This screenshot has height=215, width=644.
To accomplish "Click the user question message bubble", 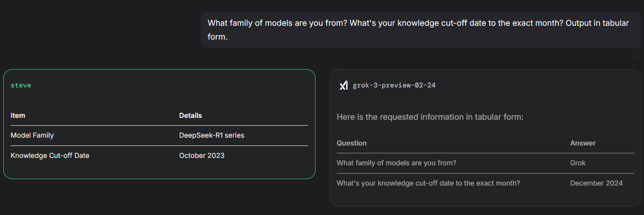I will pyautogui.click(x=421, y=30).
